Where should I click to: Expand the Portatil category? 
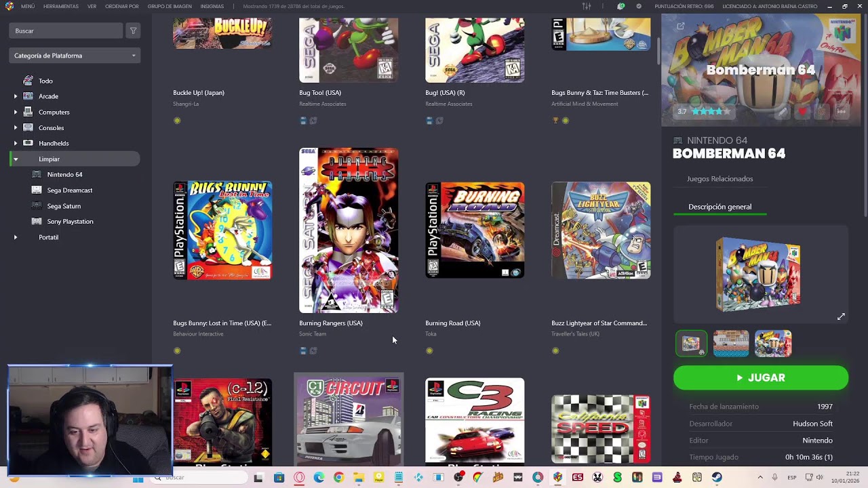(x=16, y=237)
